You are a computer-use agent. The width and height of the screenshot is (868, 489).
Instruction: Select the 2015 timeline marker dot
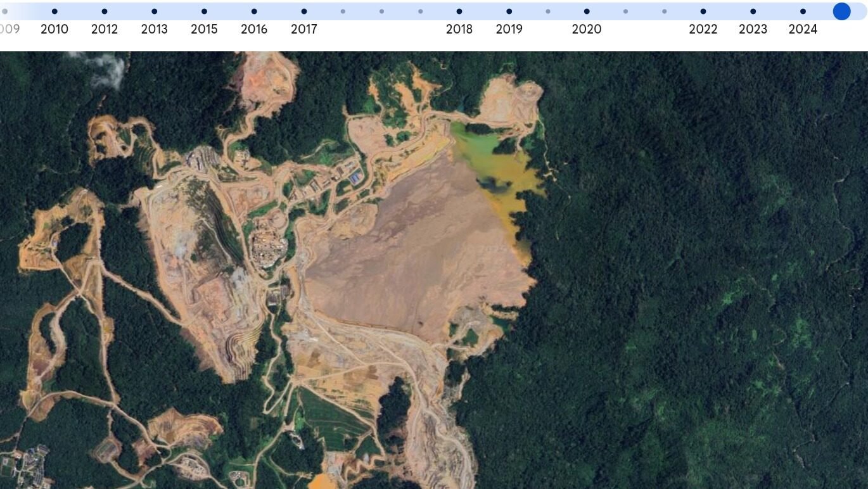click(x=203, y=10)
